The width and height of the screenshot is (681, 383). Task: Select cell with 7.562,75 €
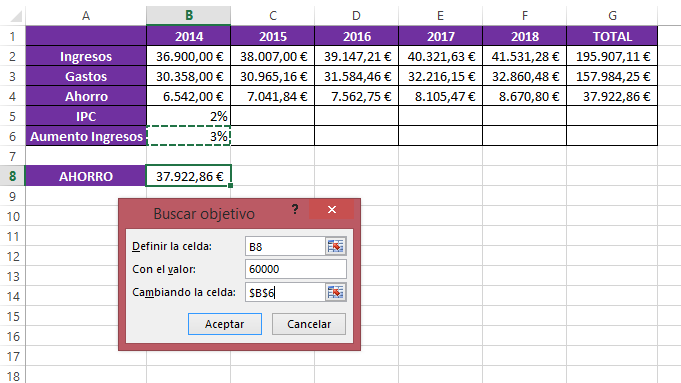357,96
